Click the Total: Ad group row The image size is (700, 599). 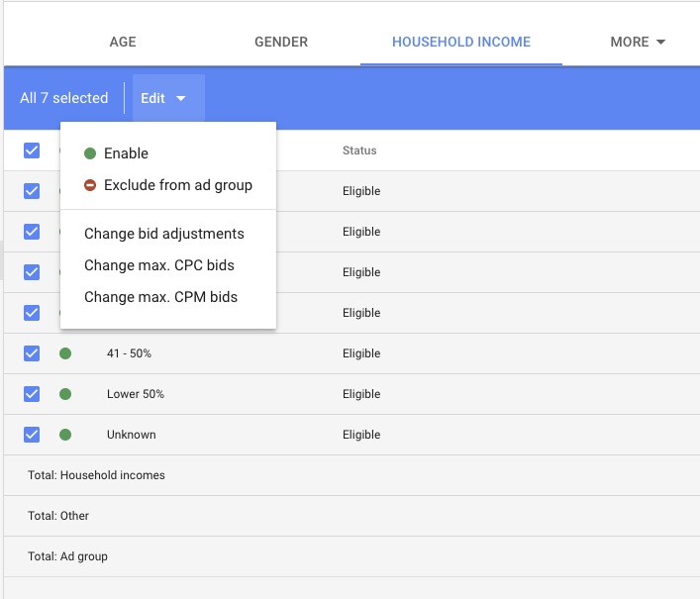coord(68,556)
